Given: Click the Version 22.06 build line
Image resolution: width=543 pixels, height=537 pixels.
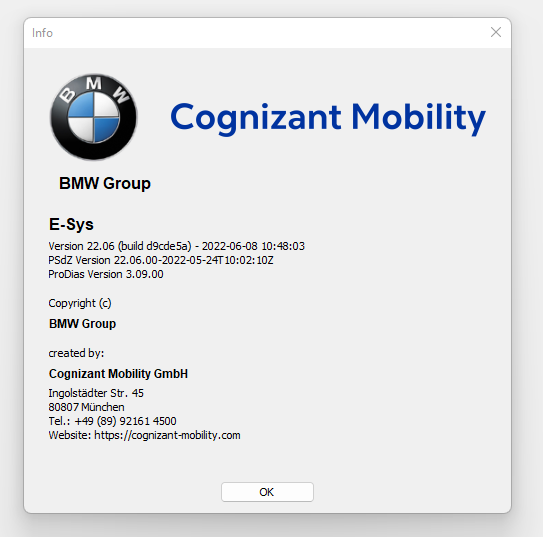Looking at the screenshot, I should coord(177,246).
